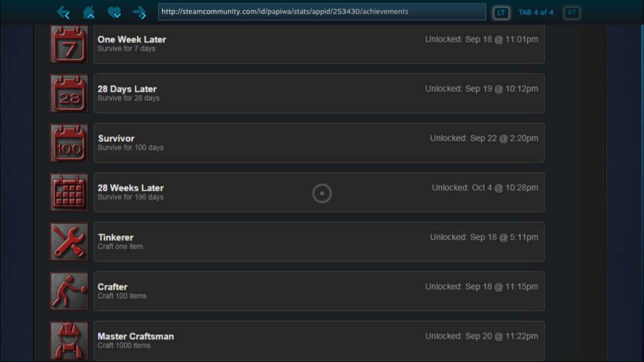The width and height of the screenshot is (644, 362).
Task: Switch to next tab with RT button
Action: pos(572,13)
